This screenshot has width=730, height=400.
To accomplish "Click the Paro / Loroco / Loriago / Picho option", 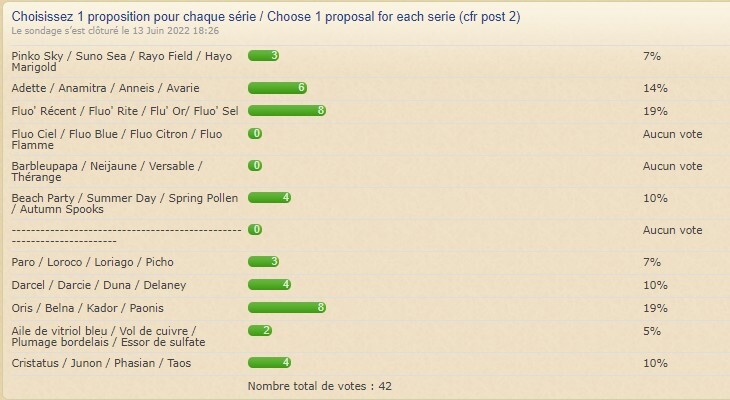I will click(92, 262).
